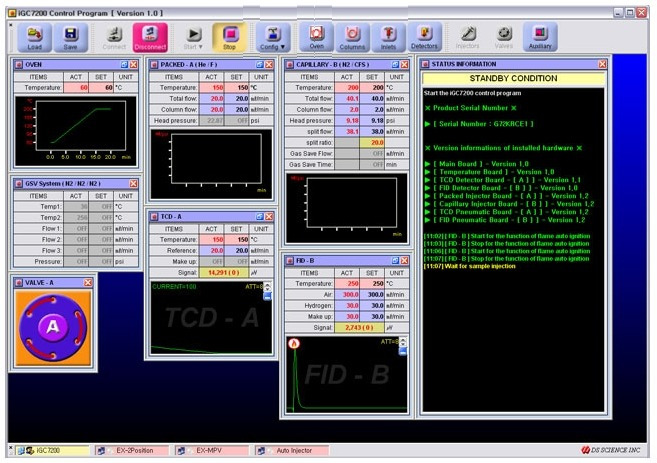Click the Save toolbar icon
Screen dimensions: 657x463
click(70, 37)
